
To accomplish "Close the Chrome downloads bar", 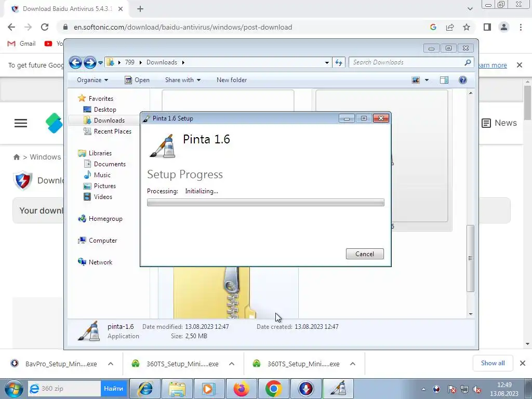I will 523,363.
